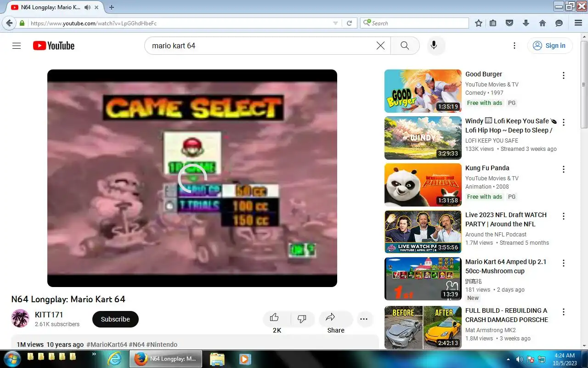Open 'FULL BUILD - REBUILDING A CRASH DAMAGED PORSCHE' title
Screen dimensions: 588x368
click(x=507, y=315)
